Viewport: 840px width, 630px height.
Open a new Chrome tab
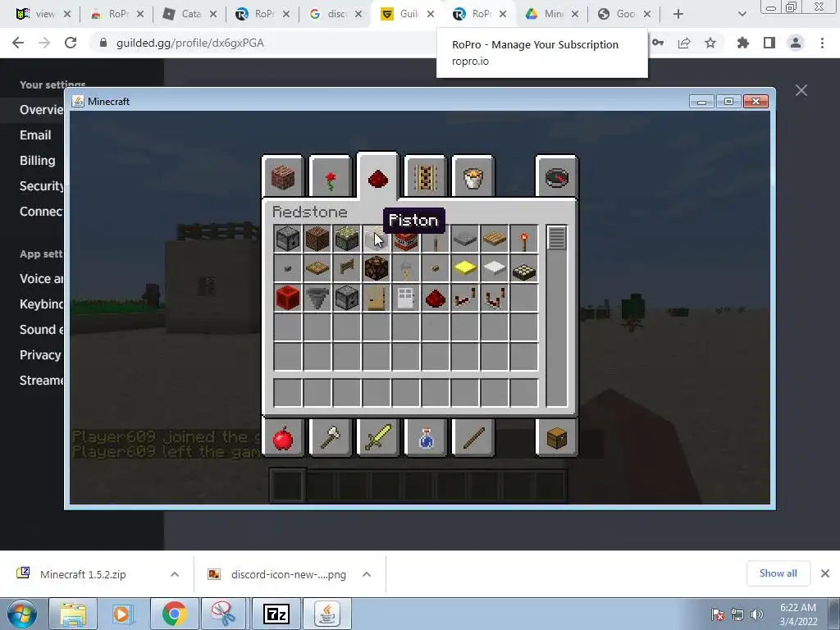pos(678,14)
